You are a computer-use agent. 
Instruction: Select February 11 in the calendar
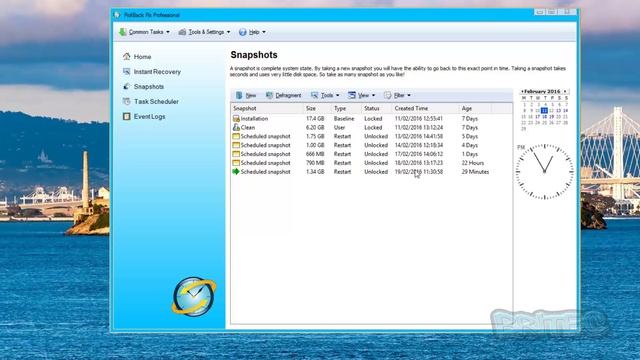point(544,111)
